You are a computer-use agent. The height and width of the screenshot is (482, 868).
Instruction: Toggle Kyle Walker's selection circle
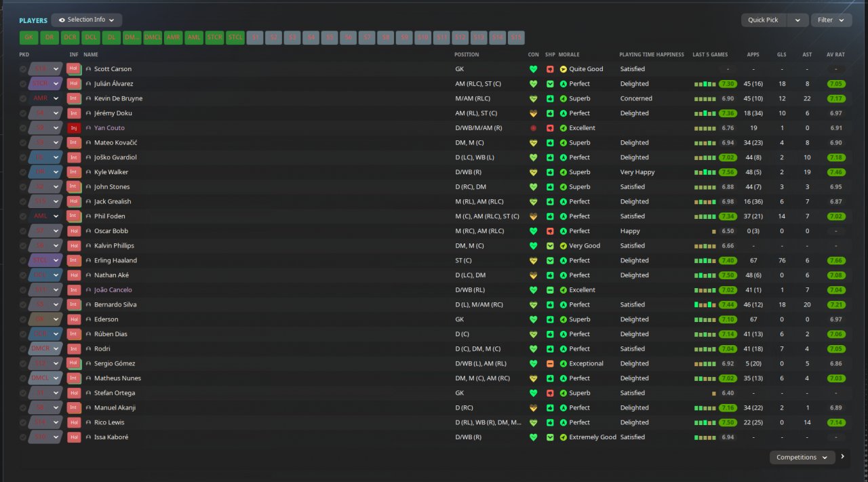click(23, 172)
